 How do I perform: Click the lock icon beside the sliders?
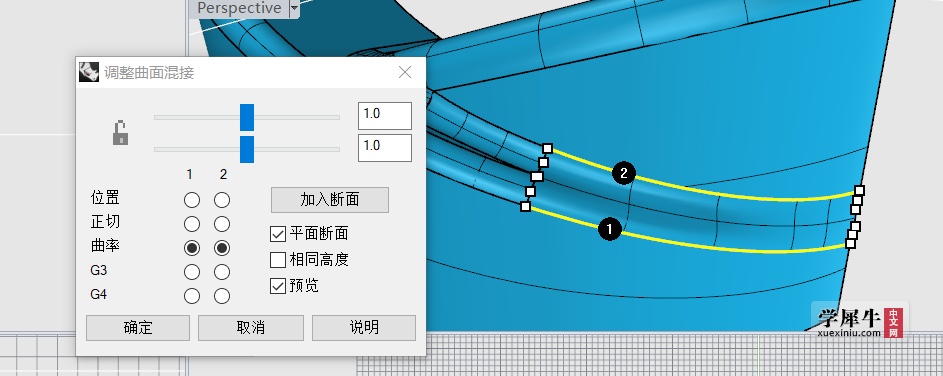[120, 133]
